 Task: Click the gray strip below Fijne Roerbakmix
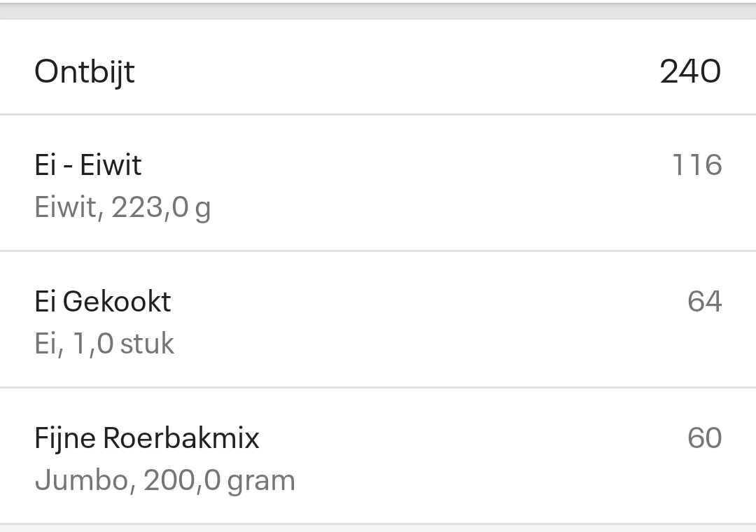coord(378,528)
